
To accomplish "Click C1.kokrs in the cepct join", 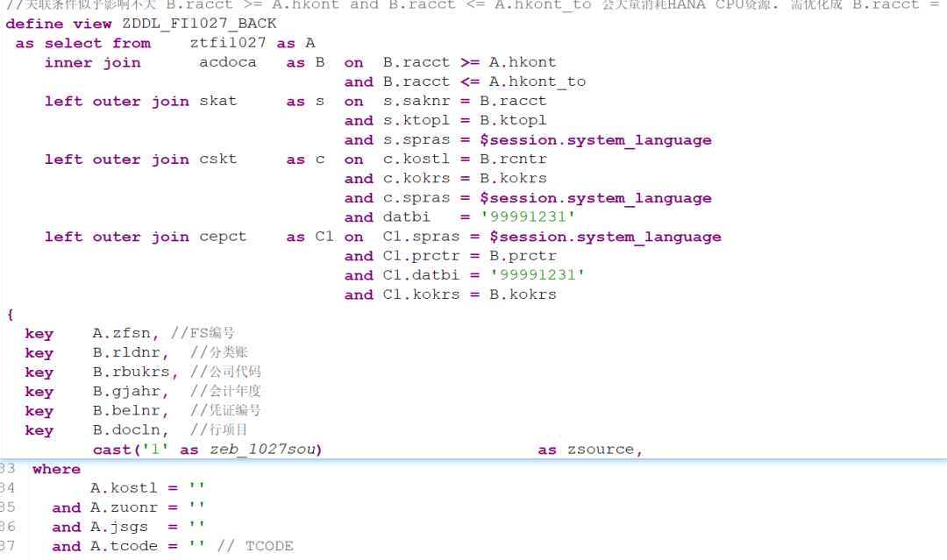I will tap(421, 294).
